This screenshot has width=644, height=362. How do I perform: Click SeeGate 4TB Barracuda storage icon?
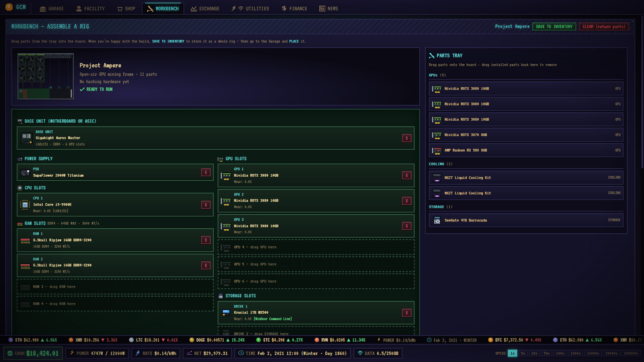pos(437,221)
